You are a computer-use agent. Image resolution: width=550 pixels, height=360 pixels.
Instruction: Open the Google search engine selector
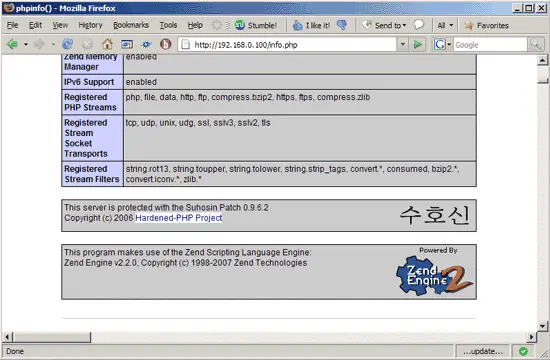442,45
